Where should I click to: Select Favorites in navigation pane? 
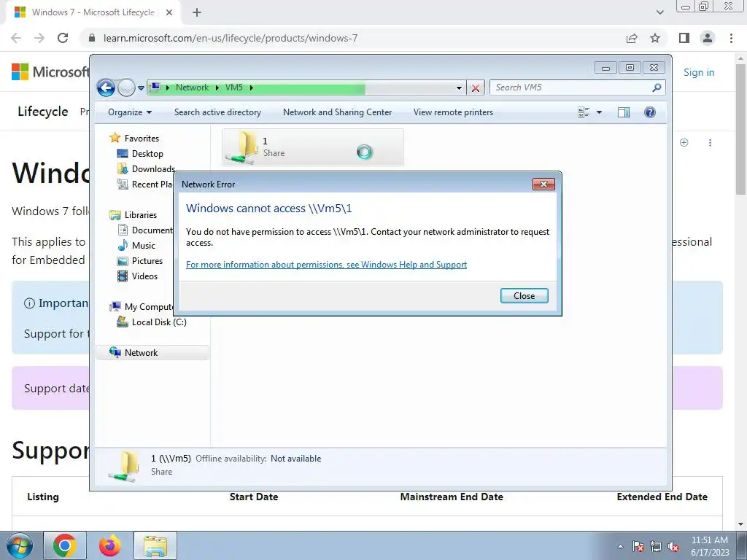pyautogui.click(x=142, y=138)
